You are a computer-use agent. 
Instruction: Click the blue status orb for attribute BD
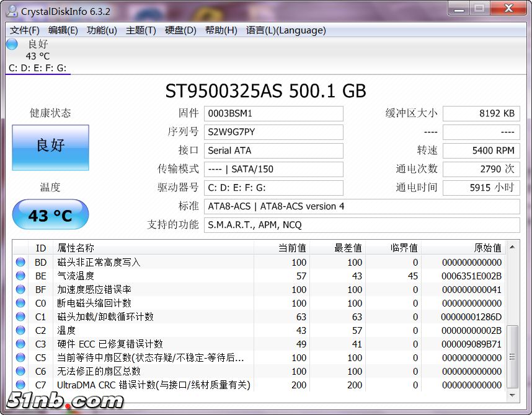[x=20, y=262]
